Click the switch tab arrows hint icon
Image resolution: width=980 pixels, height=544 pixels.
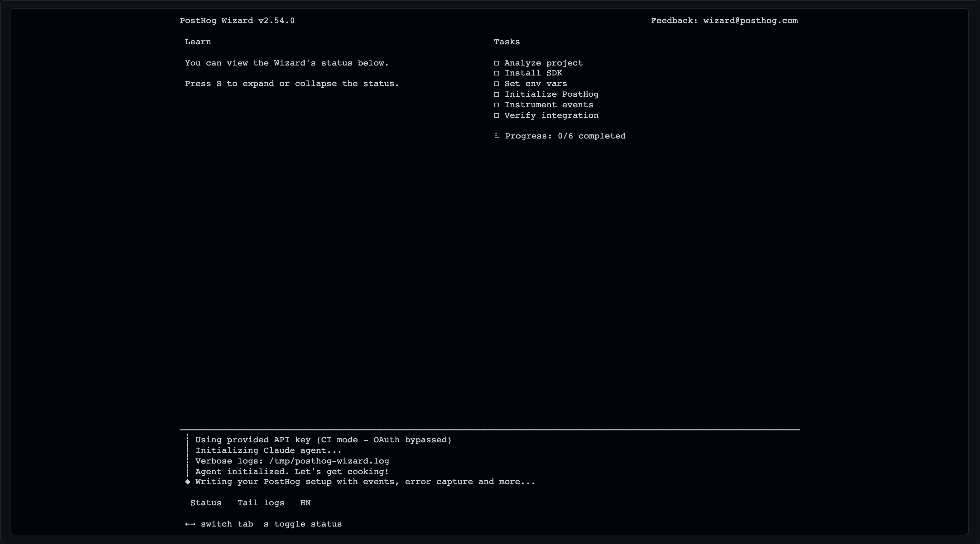pos(190,524)
